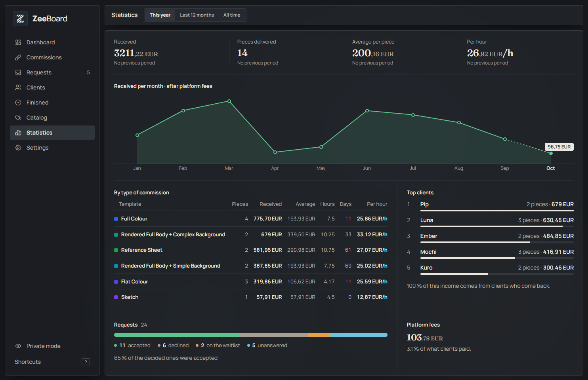This screenshot has width=588, height=380.
Task: Open the Catalog page
Action: click(52, 118)
